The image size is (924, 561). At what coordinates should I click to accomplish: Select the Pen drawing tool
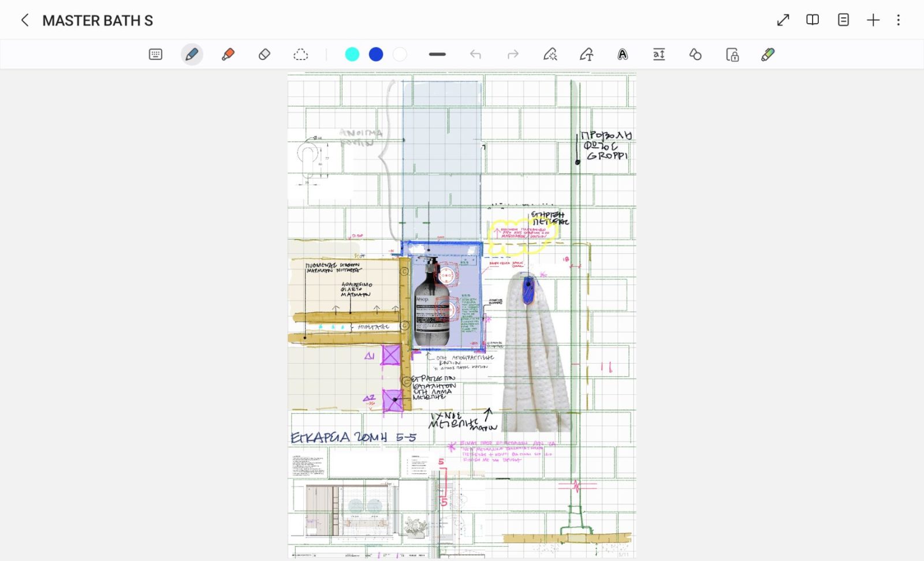(x=192, y=54)
